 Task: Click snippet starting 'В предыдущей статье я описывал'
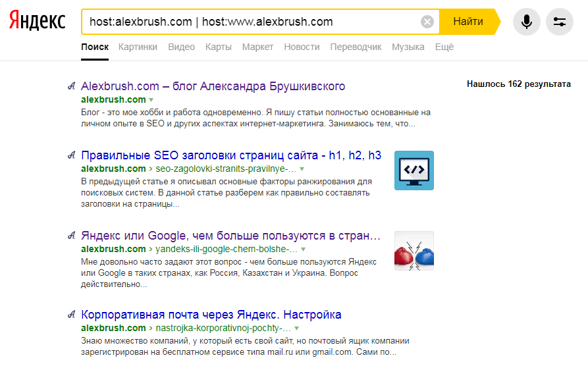point(227,193)
